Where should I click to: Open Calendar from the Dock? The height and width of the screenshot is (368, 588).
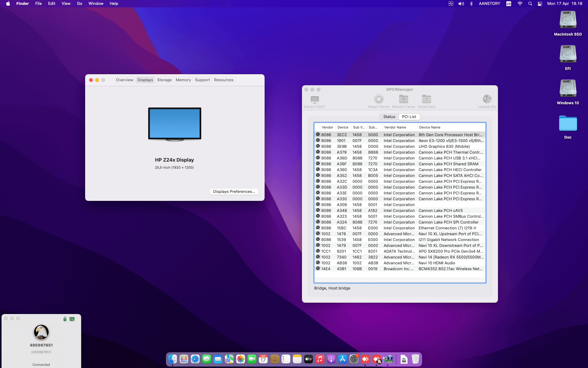coord(263,359)
